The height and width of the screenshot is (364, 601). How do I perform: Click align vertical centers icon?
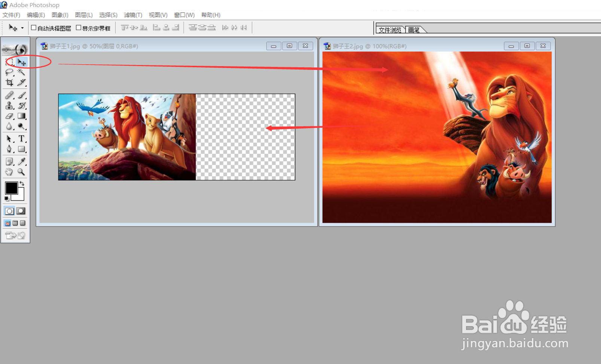coord(134,28)
